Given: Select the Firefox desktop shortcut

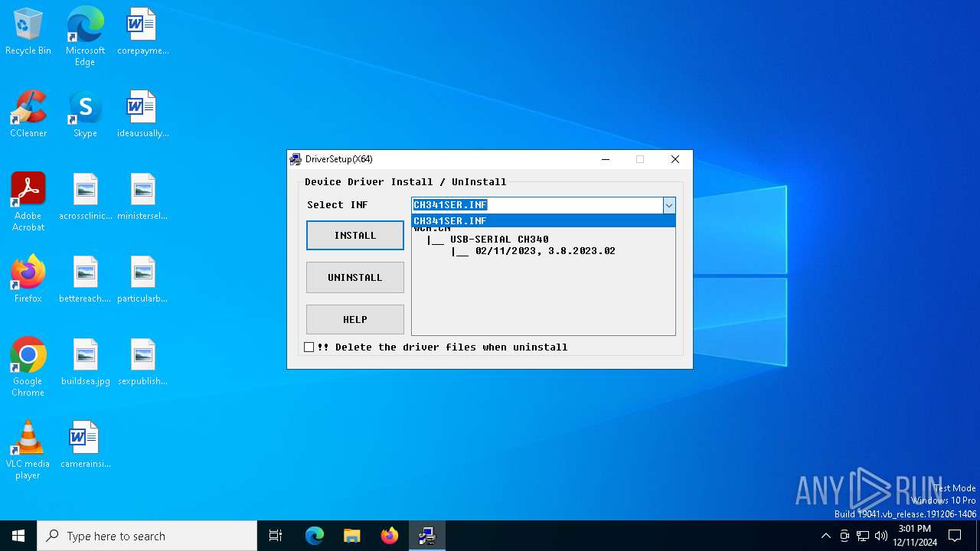Looking at the screenshot, I should pyautogui.click(x=28, y=280).
